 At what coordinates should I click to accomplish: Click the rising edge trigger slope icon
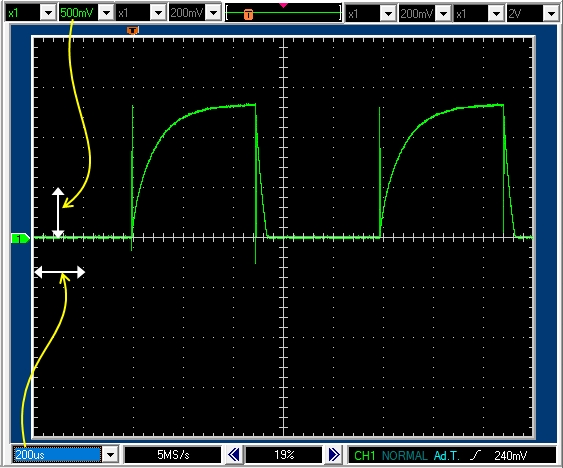[x=475, y=455]
